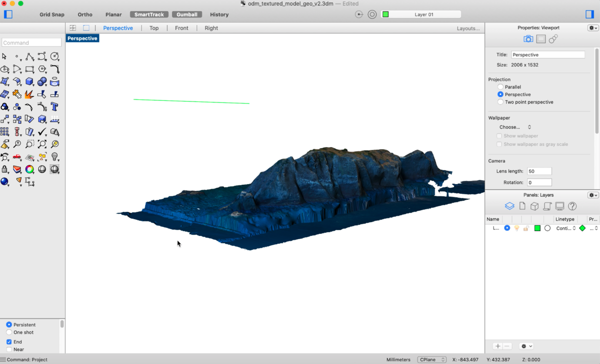Open the Layouts... button
Image resolution: width=600 pixels, height=364 pixels.
[x=468, y=28]
